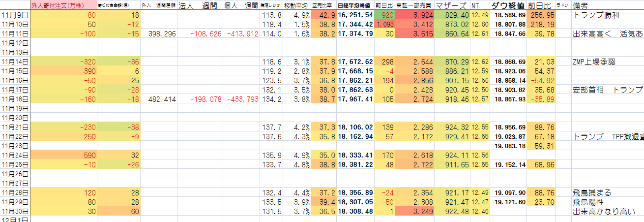644x222 pixels.
Task: Select the Nikkei close value 16,251.54
Action: point(355,15)
